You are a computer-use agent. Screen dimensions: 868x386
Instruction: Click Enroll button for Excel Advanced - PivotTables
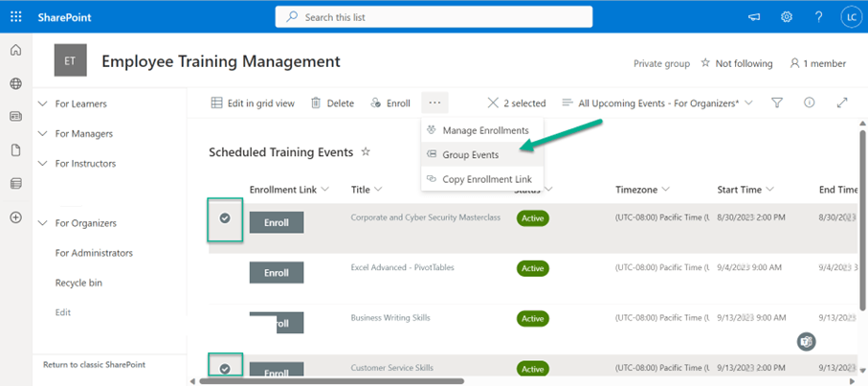point(276,273)
